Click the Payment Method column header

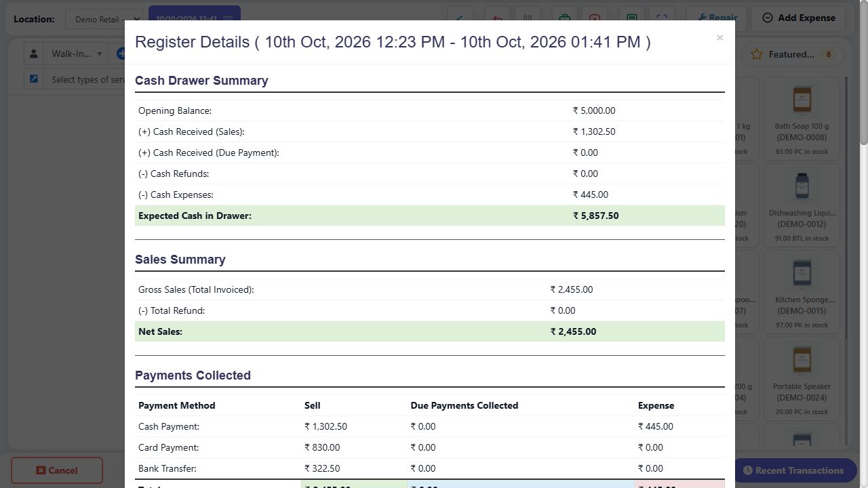[x=176, y=405]
